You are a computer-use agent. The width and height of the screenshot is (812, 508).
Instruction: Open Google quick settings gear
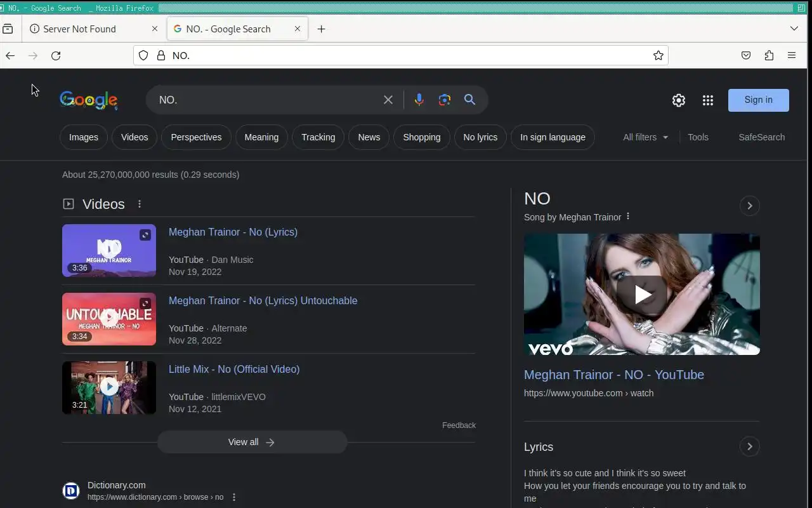pyautogui.click(x=679, y=100)
